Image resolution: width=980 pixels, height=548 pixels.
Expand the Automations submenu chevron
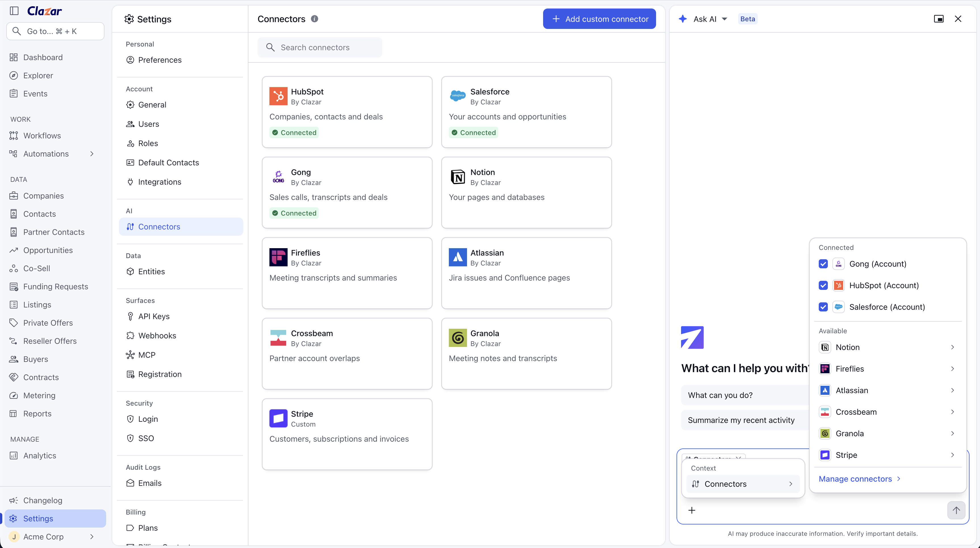pos(92,154)
